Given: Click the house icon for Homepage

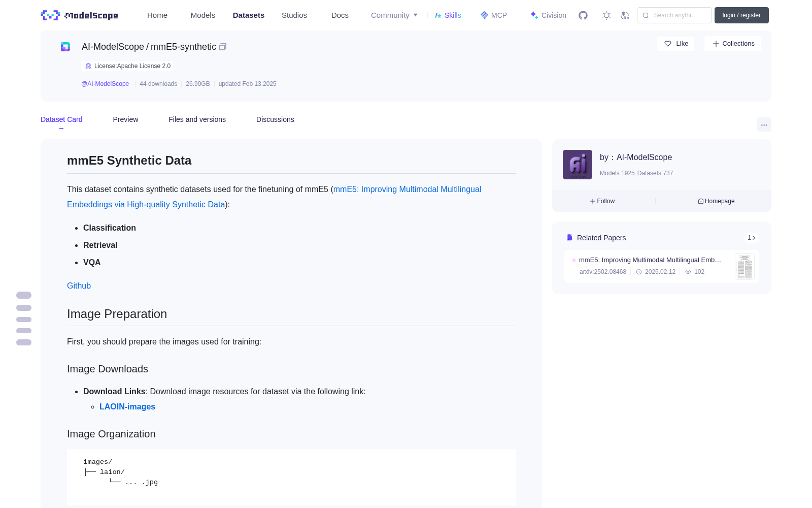Looking at the screenshot, I should (701, 201).
